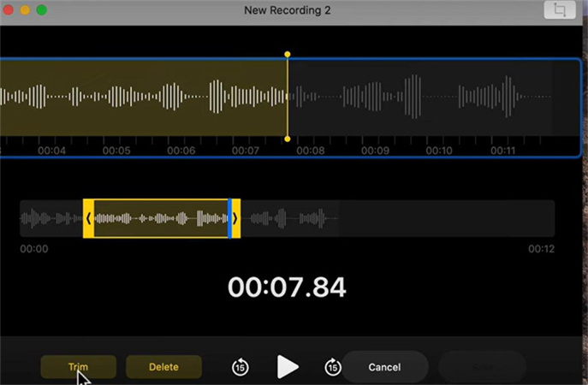
Task: Click the 00:11 mark on the ruler
Action: tap(504, 151)
